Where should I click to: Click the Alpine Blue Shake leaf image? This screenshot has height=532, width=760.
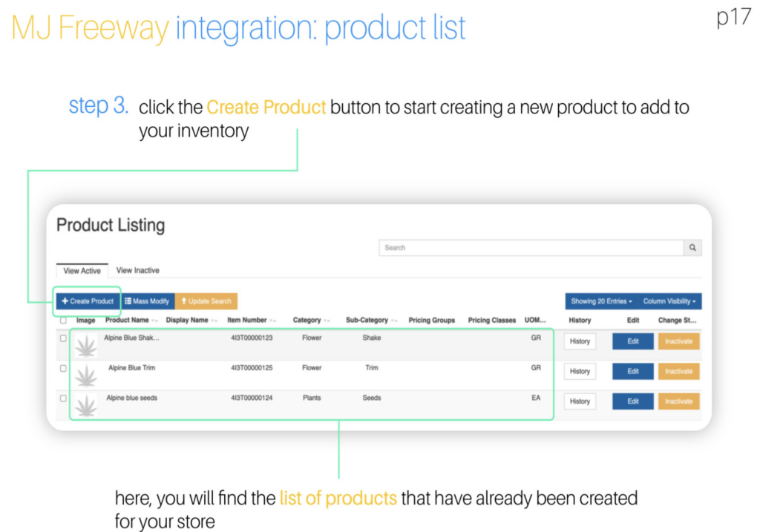[x=86, y=346]
